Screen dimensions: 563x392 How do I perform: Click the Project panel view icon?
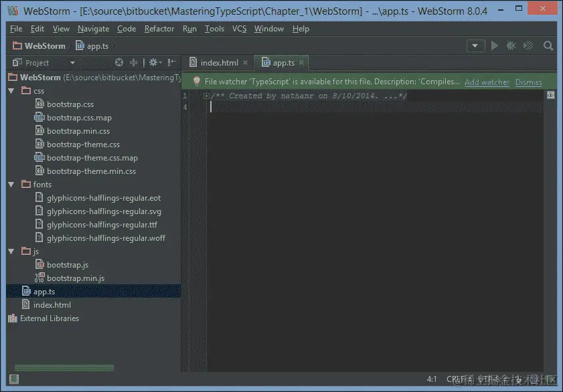click(17, 62)
